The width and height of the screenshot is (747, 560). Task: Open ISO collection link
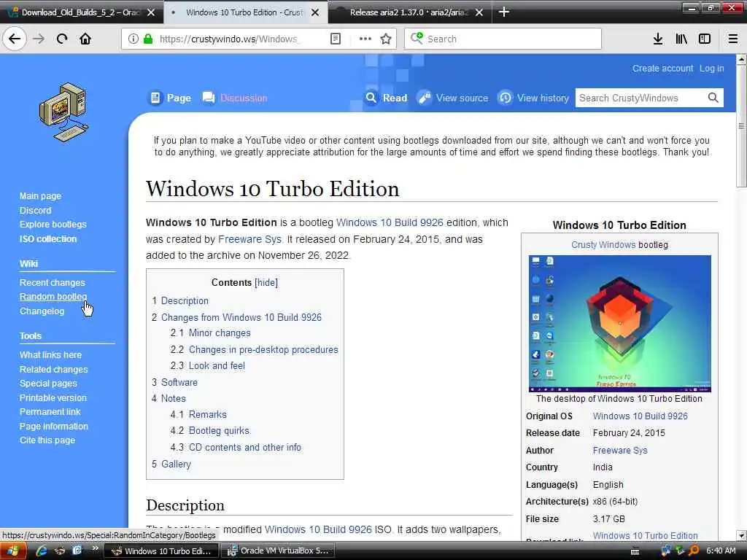pos(48,238)
